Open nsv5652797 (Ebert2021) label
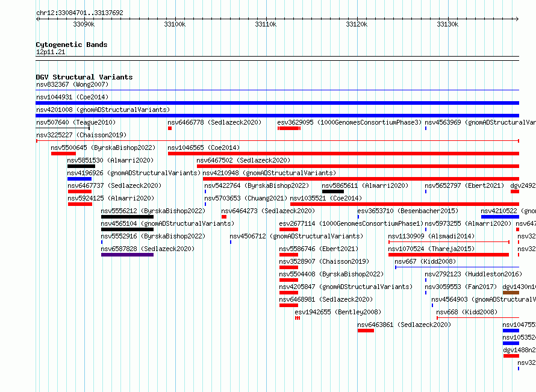536x392 pixels. (x=464, y=185)
